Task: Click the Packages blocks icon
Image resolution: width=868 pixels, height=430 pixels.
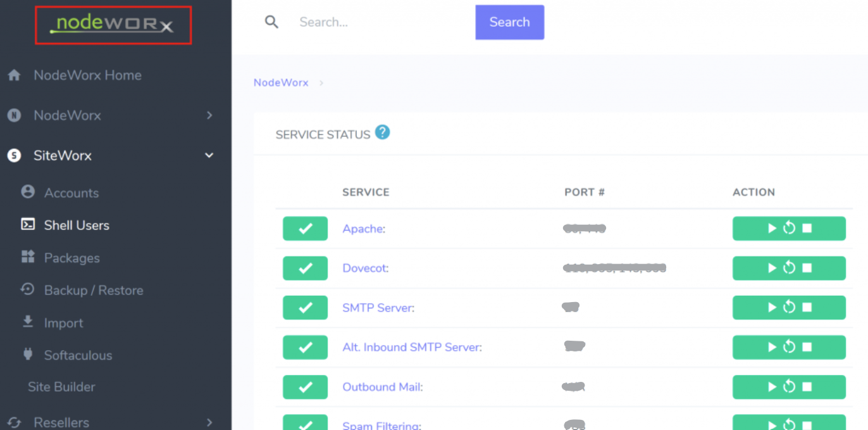Action: [28, 256]
